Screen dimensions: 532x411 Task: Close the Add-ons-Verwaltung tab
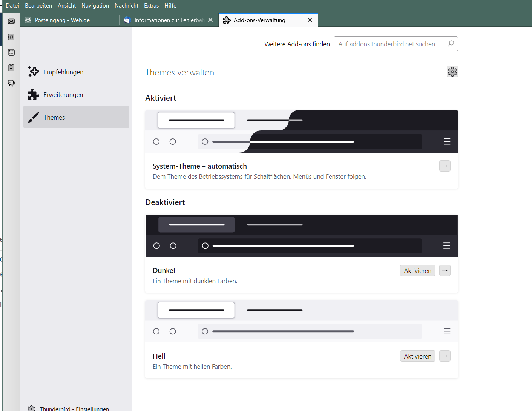[310, 20]
